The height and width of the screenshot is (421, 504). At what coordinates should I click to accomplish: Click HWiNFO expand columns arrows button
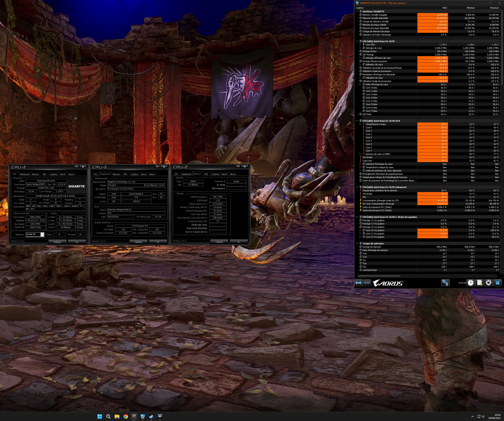click(x=358, y=283)
